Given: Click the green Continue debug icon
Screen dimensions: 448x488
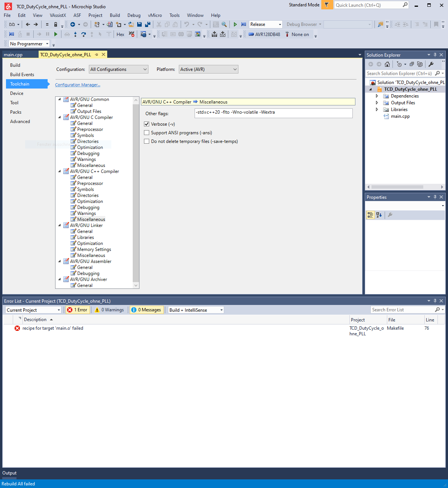Looking at the screenshot, I should click(56, 35).
